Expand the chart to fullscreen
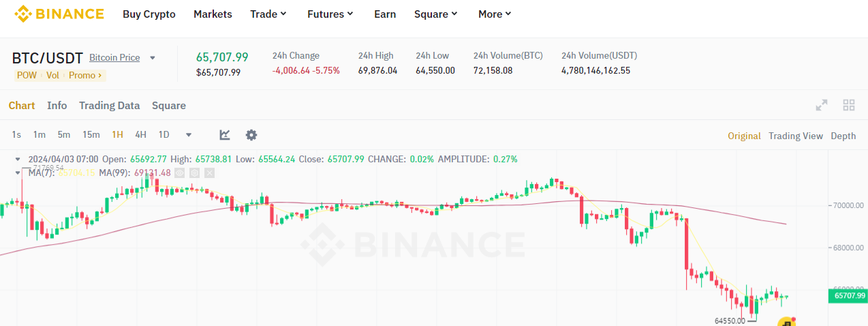 point(822,105)
